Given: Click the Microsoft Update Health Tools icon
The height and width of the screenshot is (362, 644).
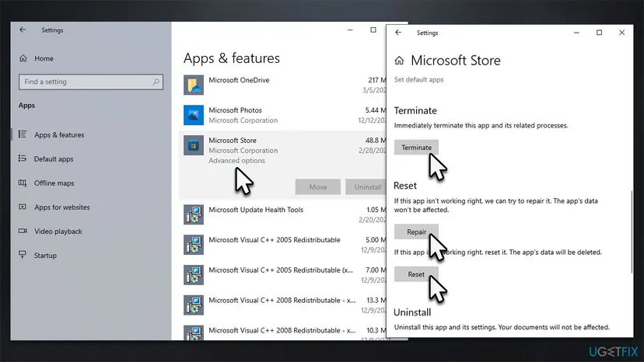Looking at the screenshot, I should [x=194, y=214].
